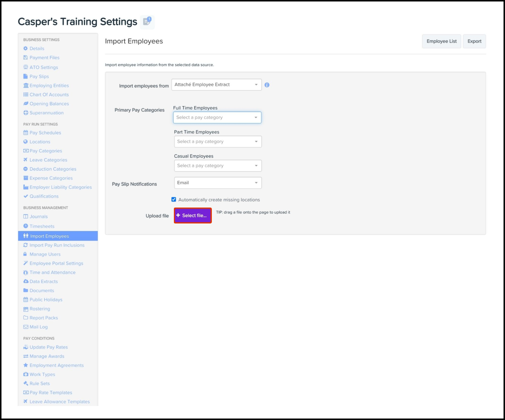
Task: Click the blue info icon next to data source
Action: [267, 85]
